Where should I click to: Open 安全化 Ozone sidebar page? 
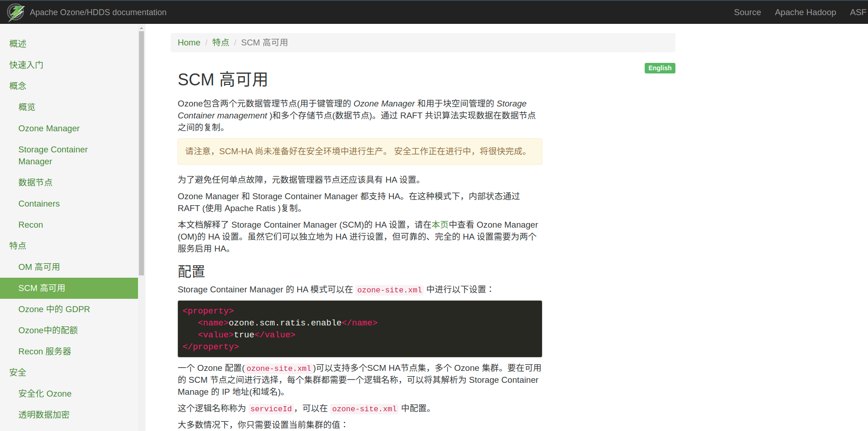45,393
